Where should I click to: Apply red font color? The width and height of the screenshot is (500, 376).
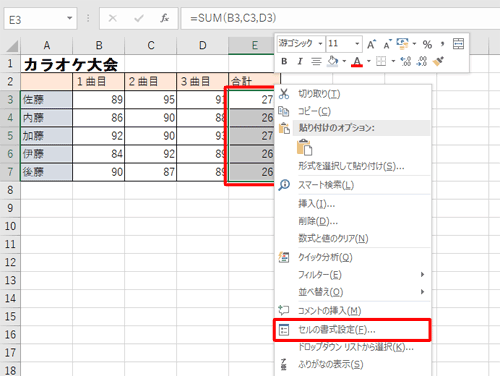[x=357, y=61]
